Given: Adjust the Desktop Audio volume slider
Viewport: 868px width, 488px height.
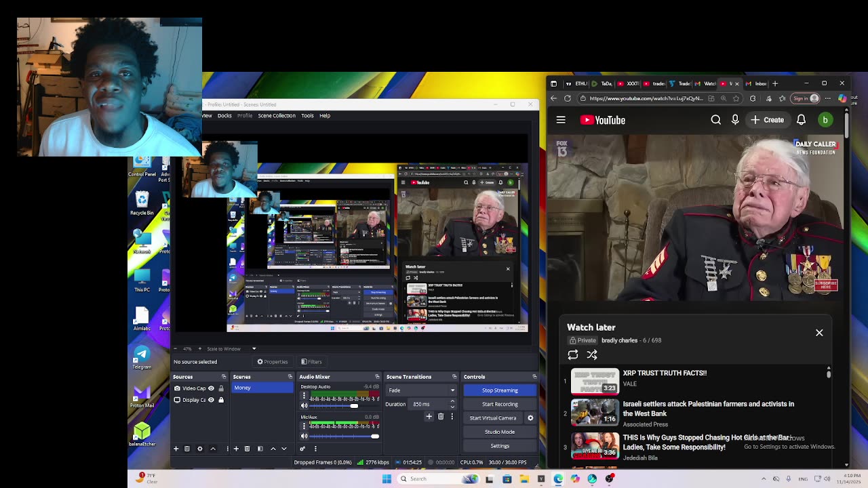Looking at the screenshot, I should click(x=344, y=405).
